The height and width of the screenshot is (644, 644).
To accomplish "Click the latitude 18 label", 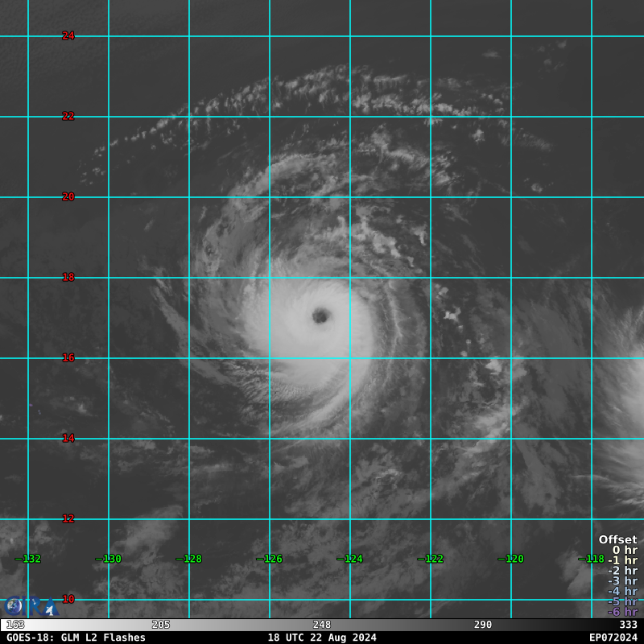I will pos(68,278).
